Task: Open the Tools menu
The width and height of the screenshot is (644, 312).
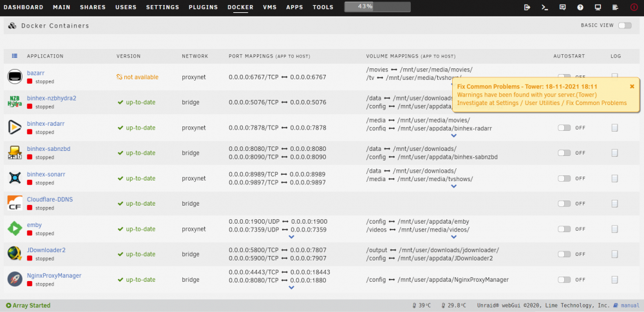Action: (x=323, y=7)
